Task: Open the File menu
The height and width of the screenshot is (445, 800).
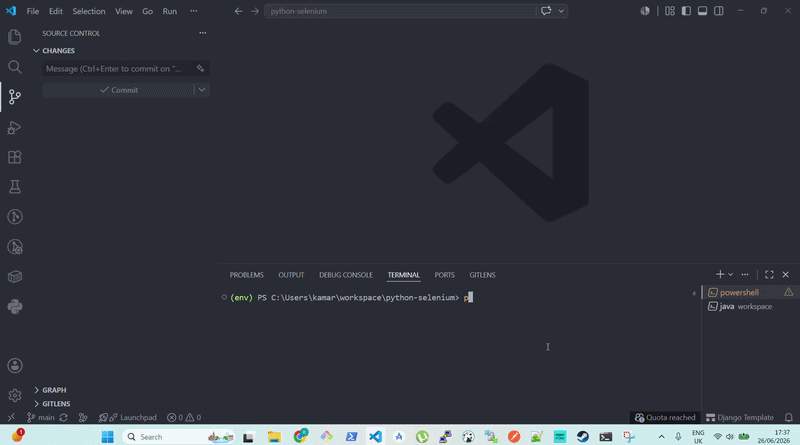Action: coord(33,11)
